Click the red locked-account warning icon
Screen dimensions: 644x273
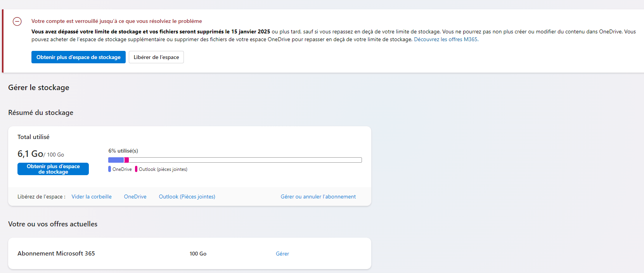pyautogui.click(x=17, y=21)
